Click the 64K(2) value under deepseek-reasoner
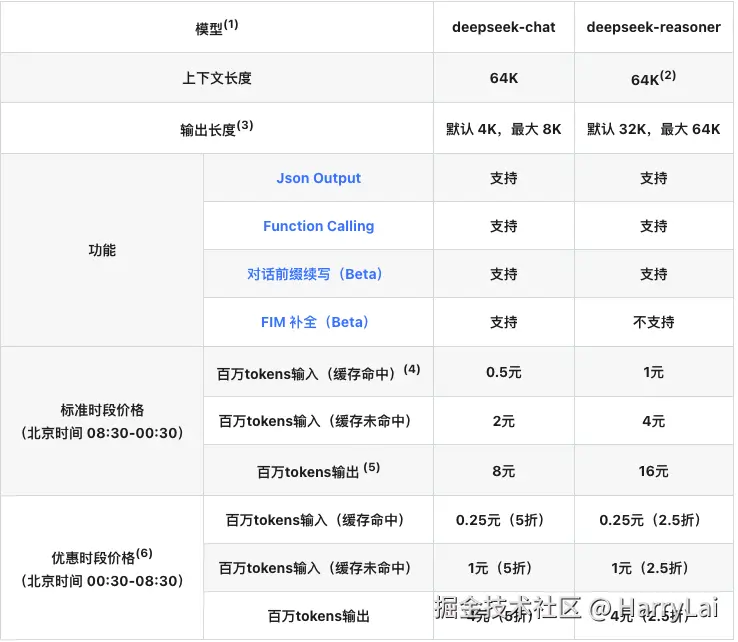Viewport: 738px width, 642px height. coord(653,78)
